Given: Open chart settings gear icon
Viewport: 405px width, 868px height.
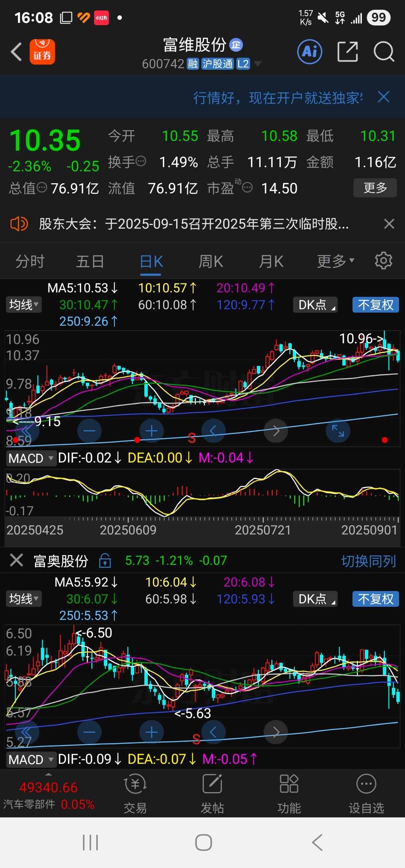Looking at the screenshot, I should pos(384,260).
